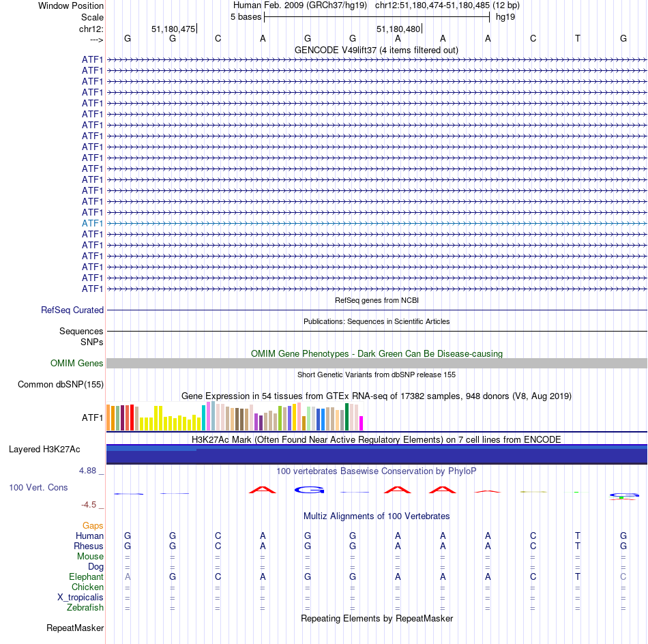Viewport: 648px width, 644px height.
Task: Open the 'Repeating Elements by RepeatMasker' title
Action: click(x=377, y=619)
